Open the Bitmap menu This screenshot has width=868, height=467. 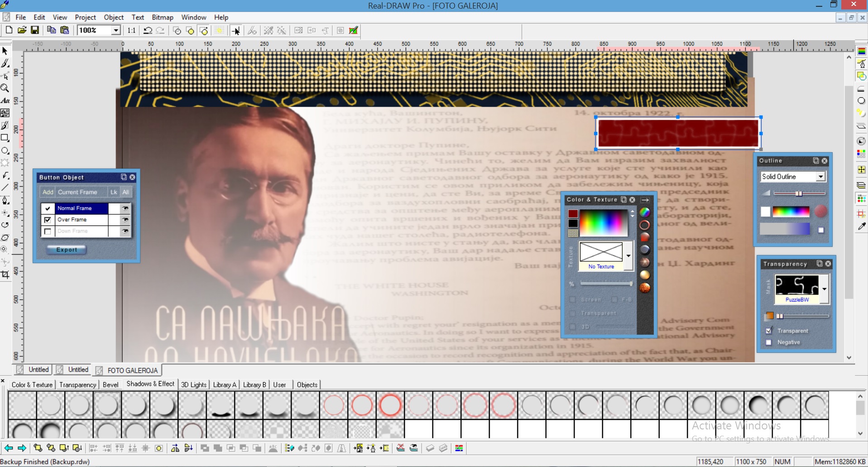[x=162, y=17]
